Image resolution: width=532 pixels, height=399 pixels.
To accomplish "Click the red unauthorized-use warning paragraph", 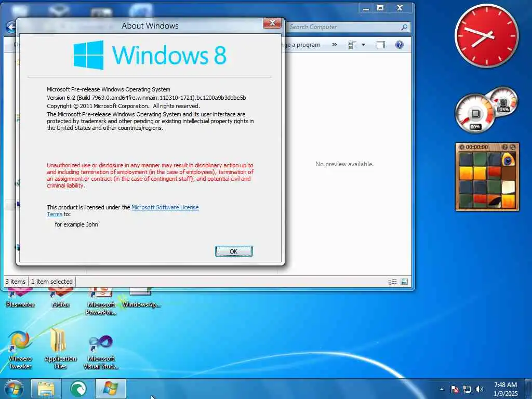I will (150, 176).
